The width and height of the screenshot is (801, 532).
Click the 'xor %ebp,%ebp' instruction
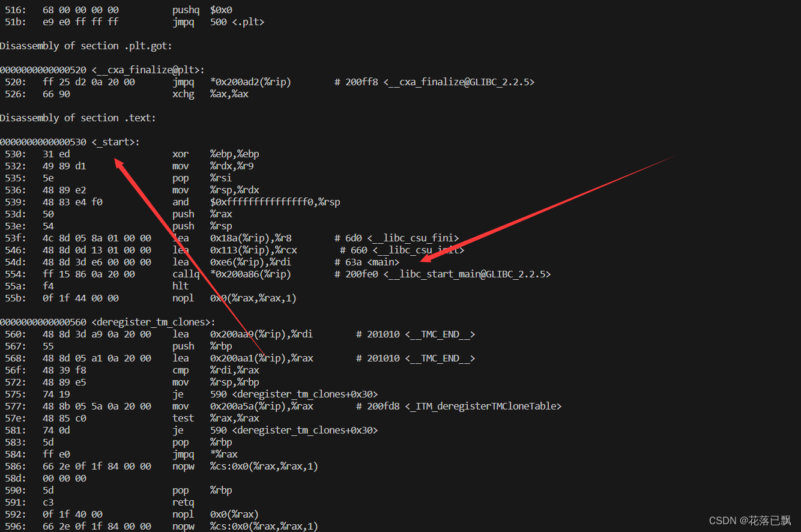[x=216, y=154]
